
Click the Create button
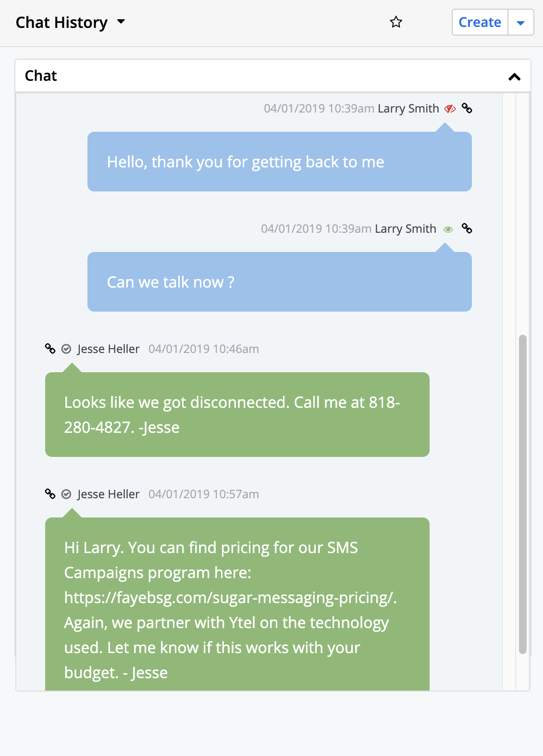tap(480, 23)
